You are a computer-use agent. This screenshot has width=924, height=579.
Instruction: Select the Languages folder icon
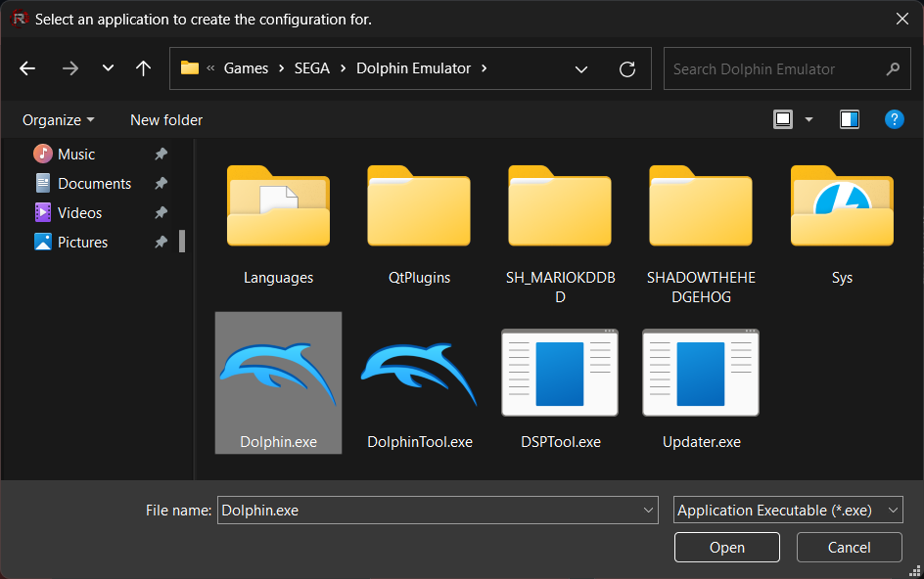278,205
